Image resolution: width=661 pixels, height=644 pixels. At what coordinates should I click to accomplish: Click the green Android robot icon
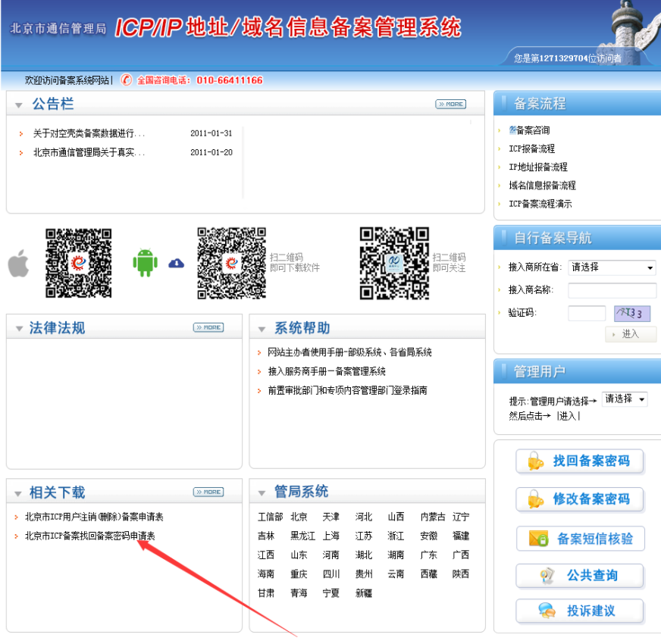146,263
